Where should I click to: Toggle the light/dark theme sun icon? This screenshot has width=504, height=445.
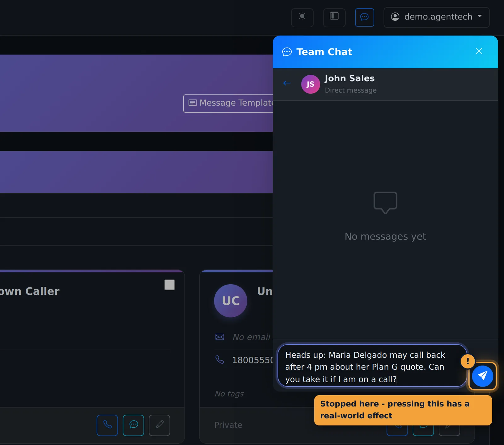[302, 18]
